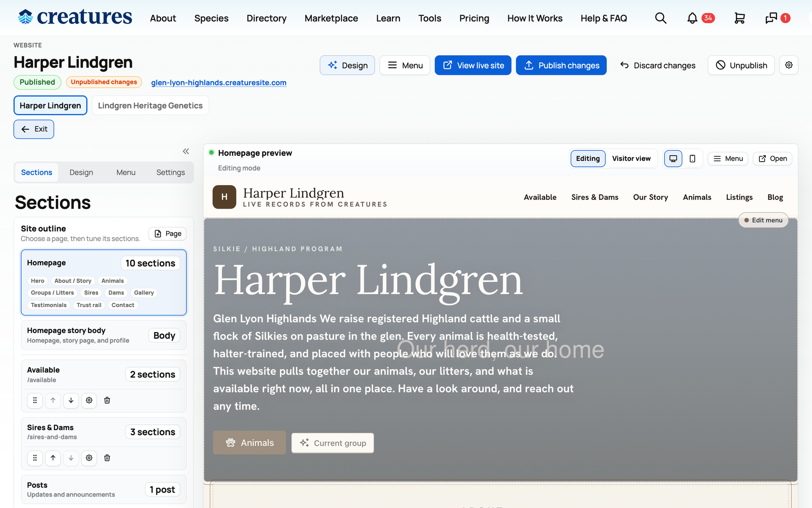Select the Trust rail section chip

click(x=89, y=305)
